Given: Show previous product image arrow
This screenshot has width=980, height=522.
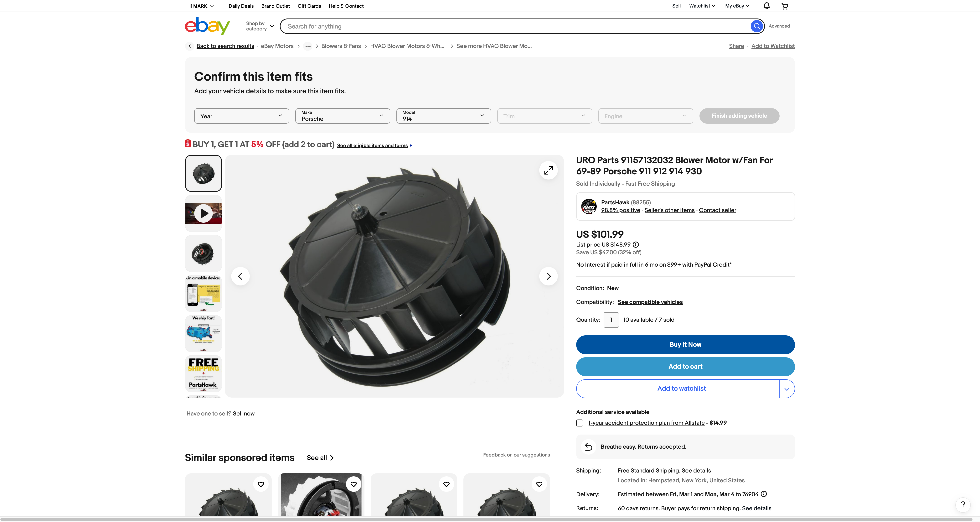Looking at the screenshot, I should pyautogui.click(x=240, y=276).
